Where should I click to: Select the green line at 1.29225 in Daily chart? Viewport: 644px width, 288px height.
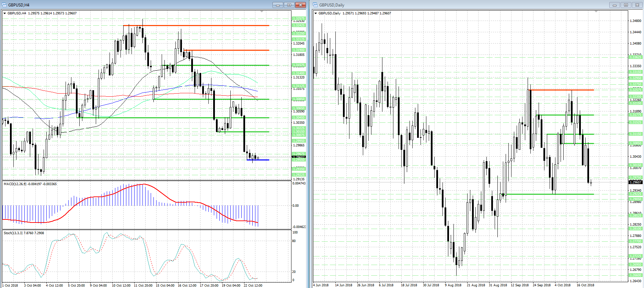tap(547, 194)
